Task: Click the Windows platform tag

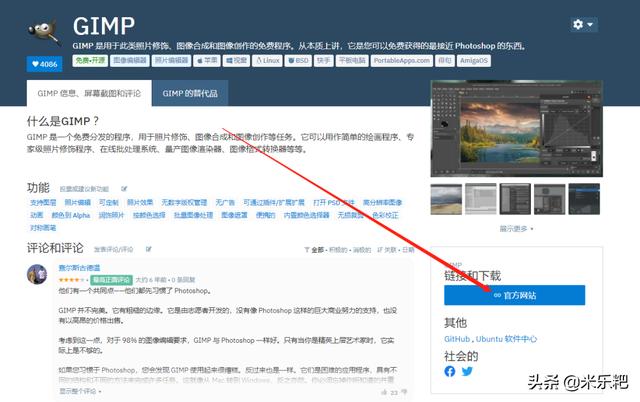Action: click(x=236, y=60)
